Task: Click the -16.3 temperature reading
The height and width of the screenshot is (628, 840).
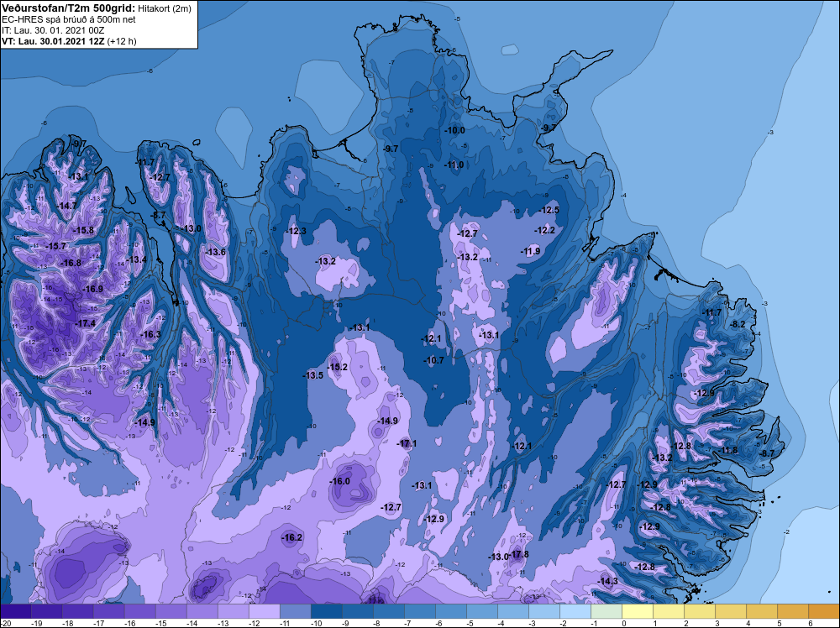Action: [x=150, y=334]
